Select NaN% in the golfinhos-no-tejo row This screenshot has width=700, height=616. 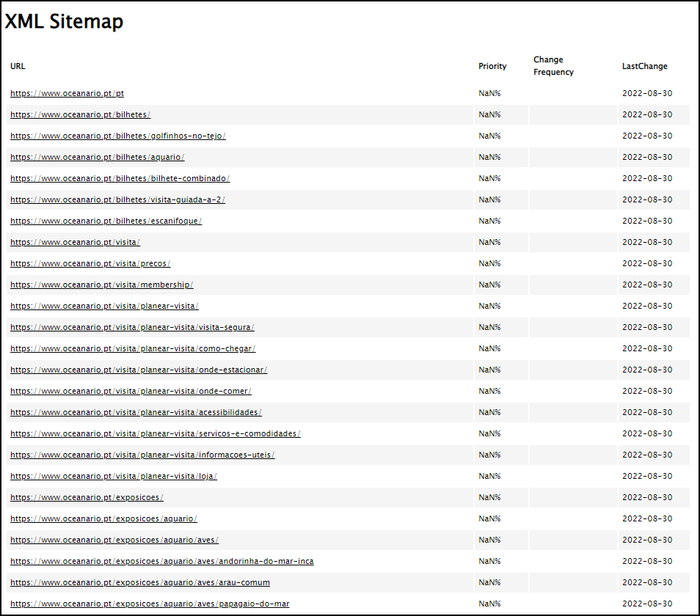click(x=489, y=136)
